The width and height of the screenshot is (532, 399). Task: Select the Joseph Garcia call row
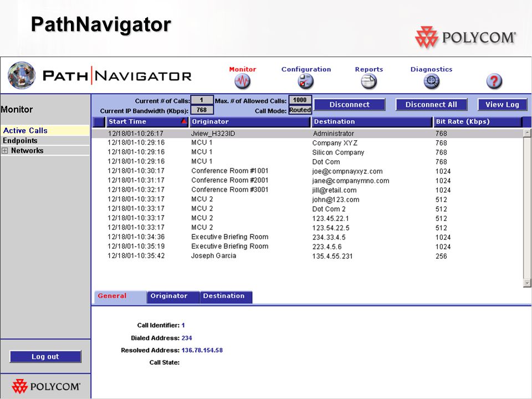pyautogui.click(x=308, y=256)
